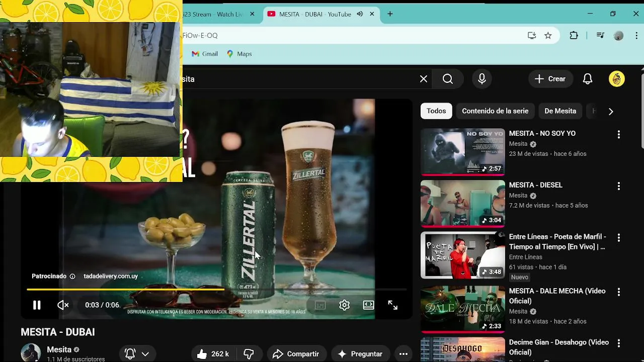
Task: Pause the video with the pause button
Action: (37, 305)
